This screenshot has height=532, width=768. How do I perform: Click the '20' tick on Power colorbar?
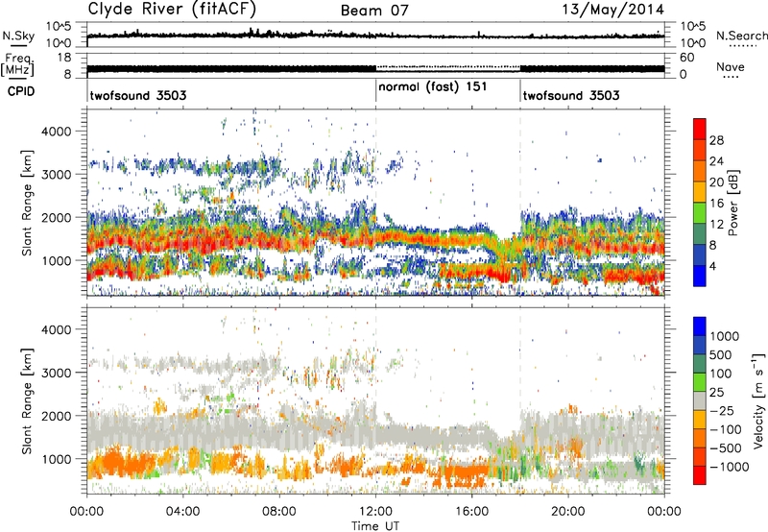pyautogui.click(x=716, y=182)
